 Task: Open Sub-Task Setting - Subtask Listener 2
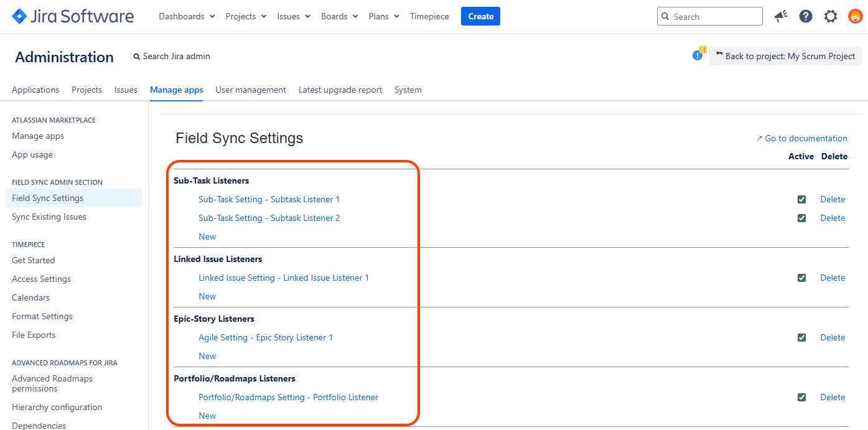pyautogui.click(x=269, y=218)
